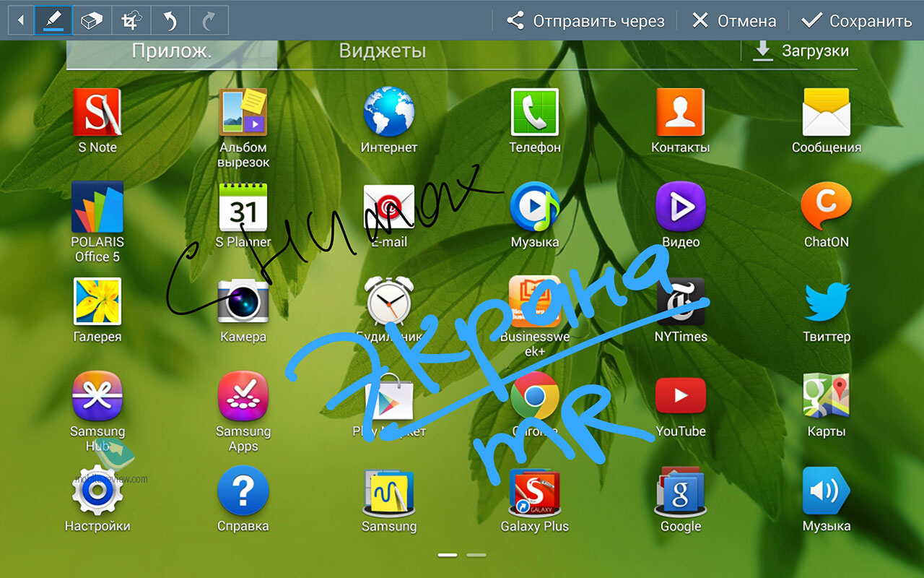Switch to the 'Виджеты' tab

[383, 52]
